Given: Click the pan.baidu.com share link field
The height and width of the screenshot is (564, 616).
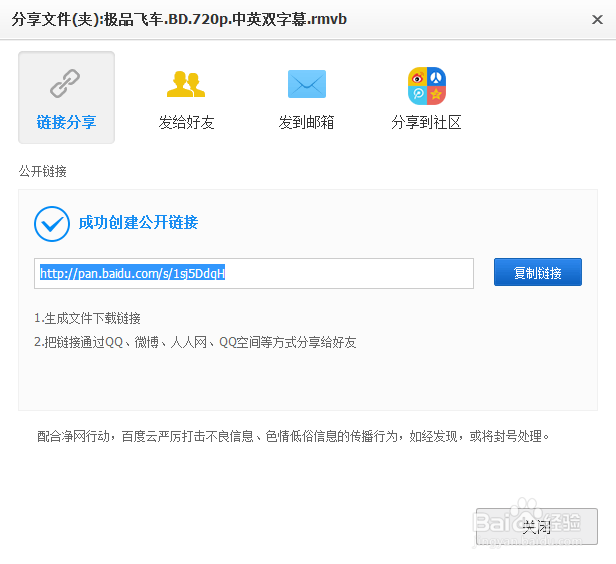Looking at the screenshot, I should tap(254, 273).
